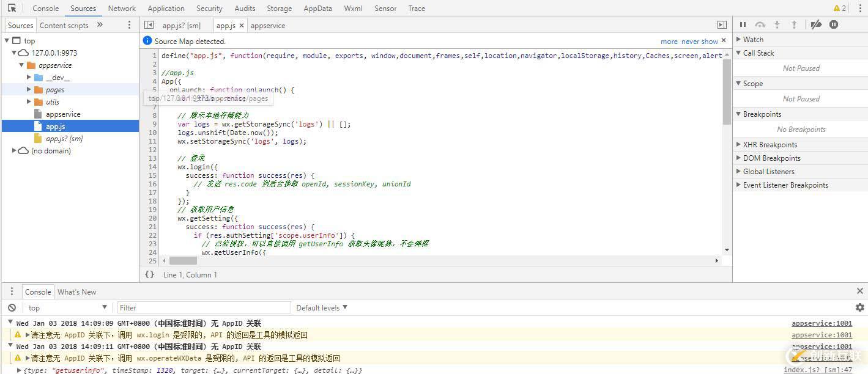
Task: Show more navigator tabs chevron
Action: tap(100, 24)
